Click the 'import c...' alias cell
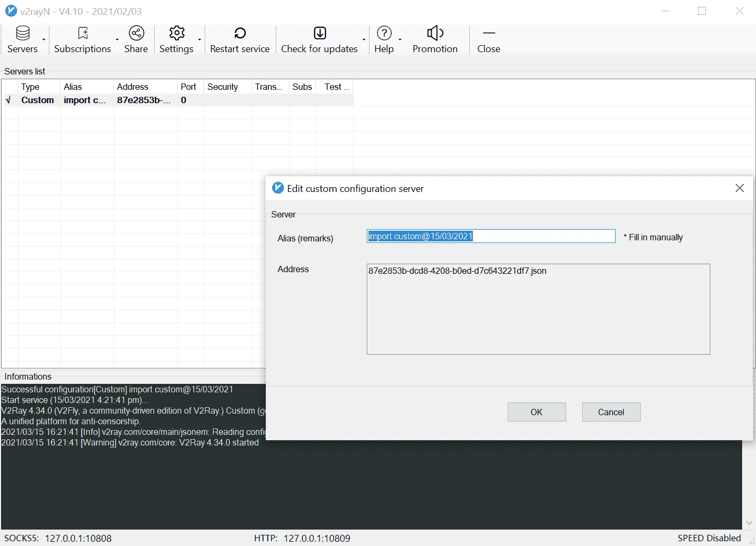 click(x=85, y=100)
